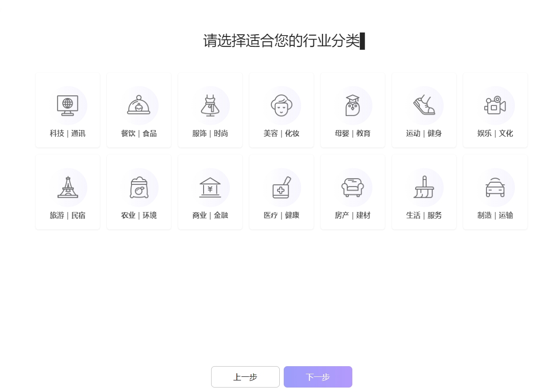Choose the 餐饮｜食品 food cloche icon
The height and width of the screenshot is (392, 555).
click(139, 106)
